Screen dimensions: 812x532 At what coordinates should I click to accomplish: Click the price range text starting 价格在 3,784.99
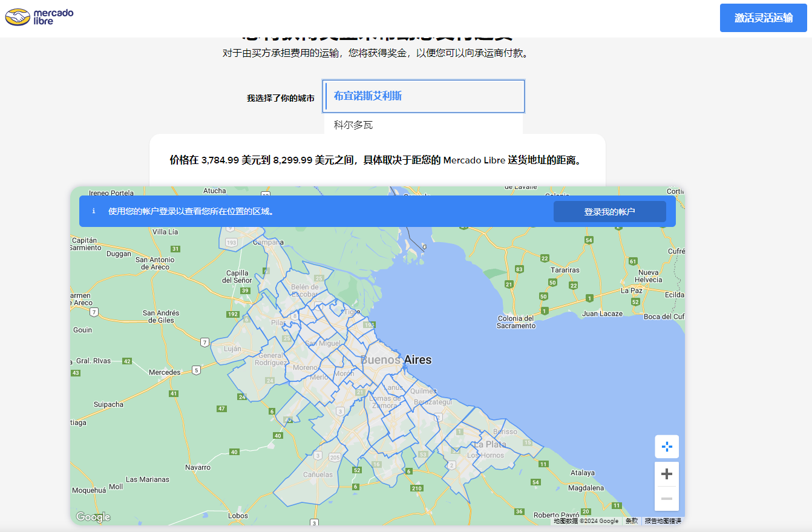[x=375, y=160]
